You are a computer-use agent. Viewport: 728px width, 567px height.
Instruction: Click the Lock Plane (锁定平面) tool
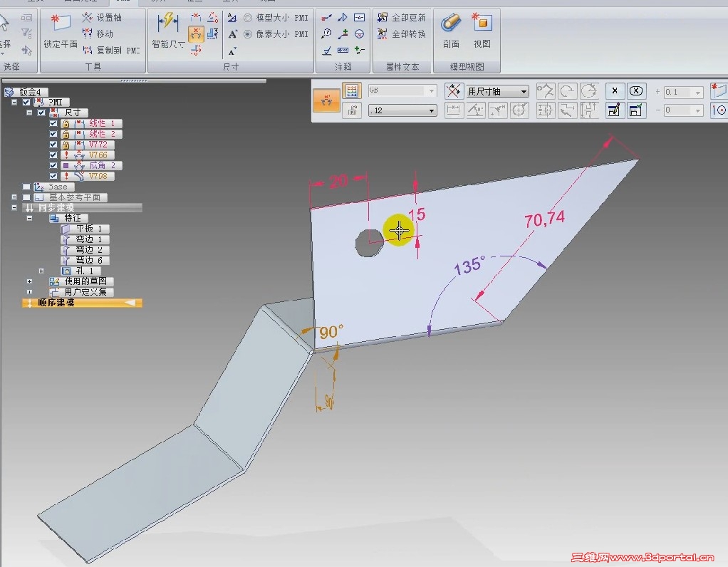tap(61, 31)
